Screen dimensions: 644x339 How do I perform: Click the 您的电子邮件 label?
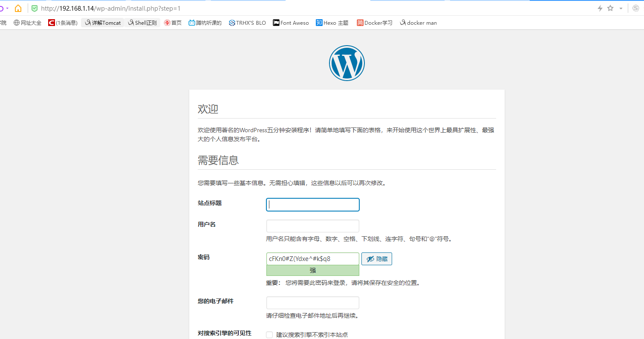tap(216, 301)
